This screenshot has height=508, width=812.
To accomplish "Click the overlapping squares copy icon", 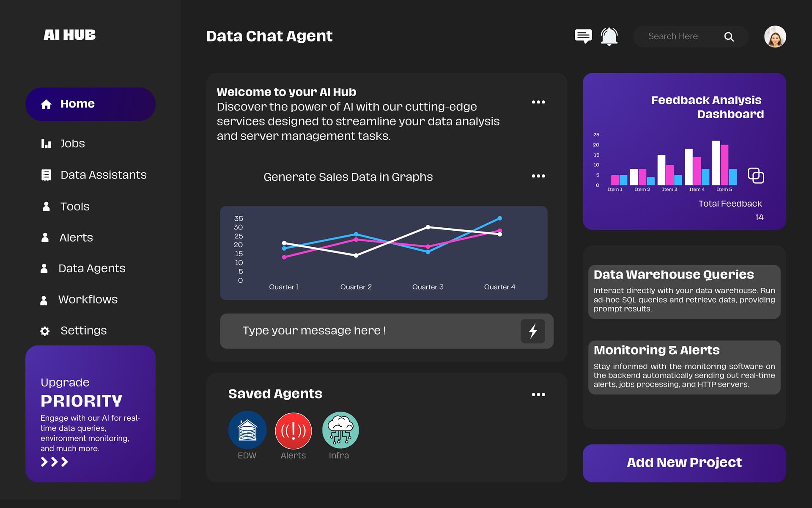I will pos(756,175).
